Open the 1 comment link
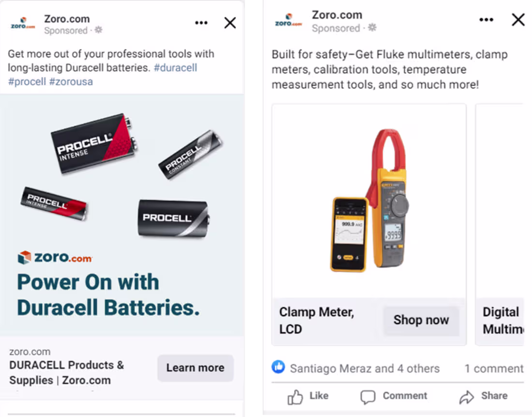 coord(493,368)
